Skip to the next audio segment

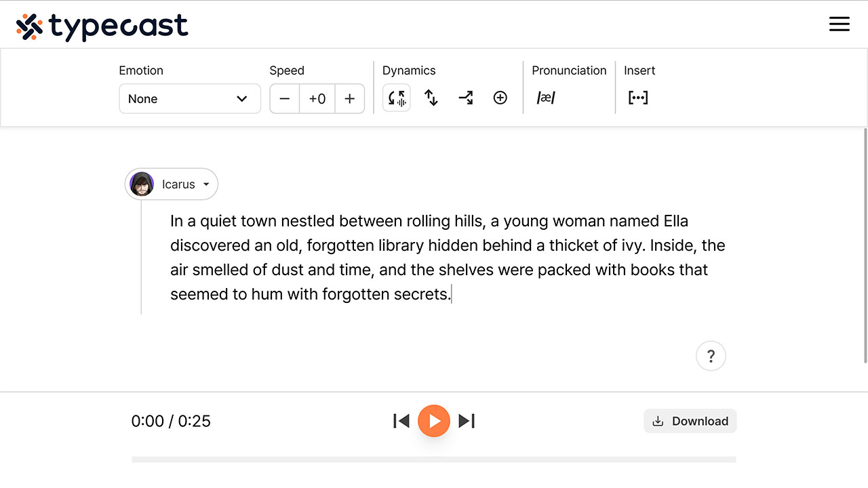tap(467, 420)
